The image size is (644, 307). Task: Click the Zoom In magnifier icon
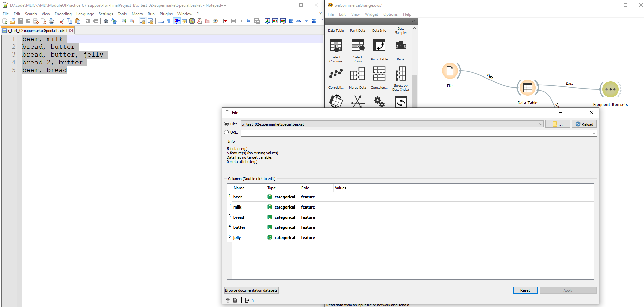pos(124,21)
